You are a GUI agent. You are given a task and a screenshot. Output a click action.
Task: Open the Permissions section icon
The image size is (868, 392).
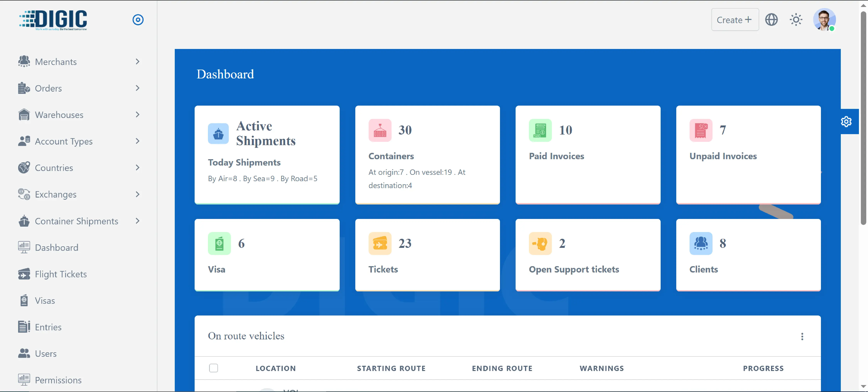(x=24, y=379)
